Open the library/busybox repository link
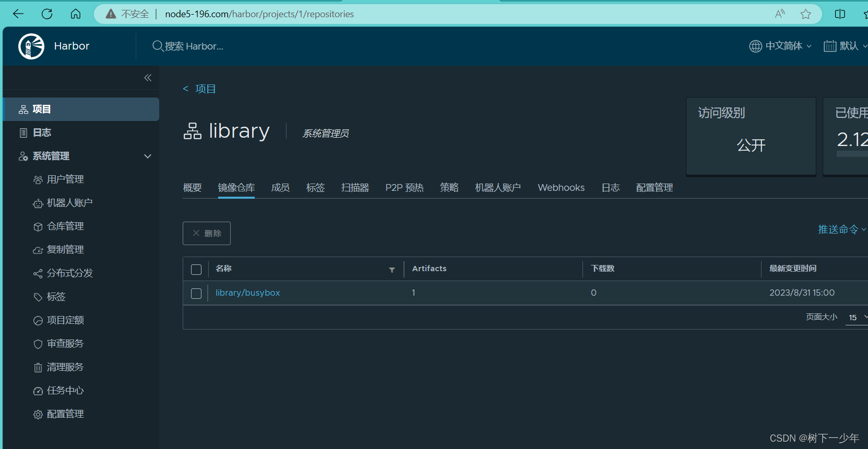This screenshot has width=868, height=449. (x=248, y=293)
